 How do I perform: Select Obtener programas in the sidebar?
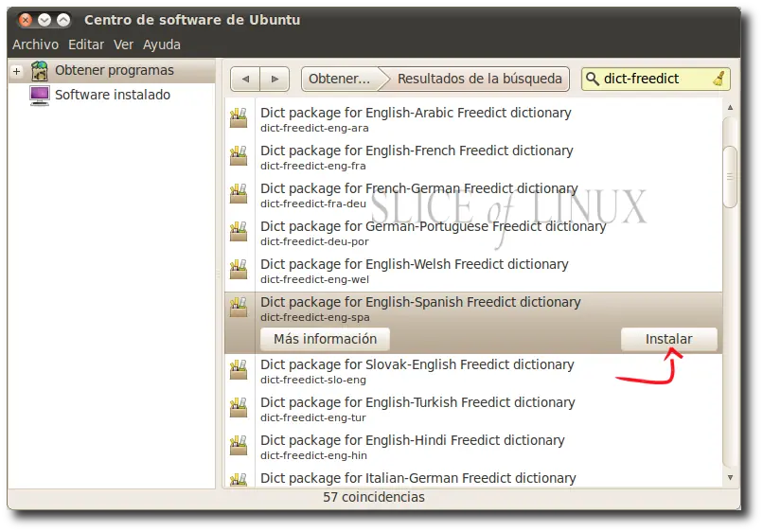pos(112,71)
